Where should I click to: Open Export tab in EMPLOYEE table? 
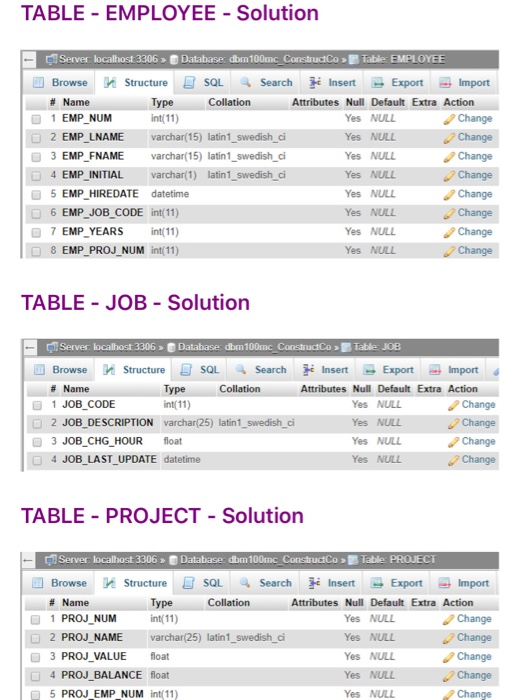pyautogui.click(x=398, y=83)
